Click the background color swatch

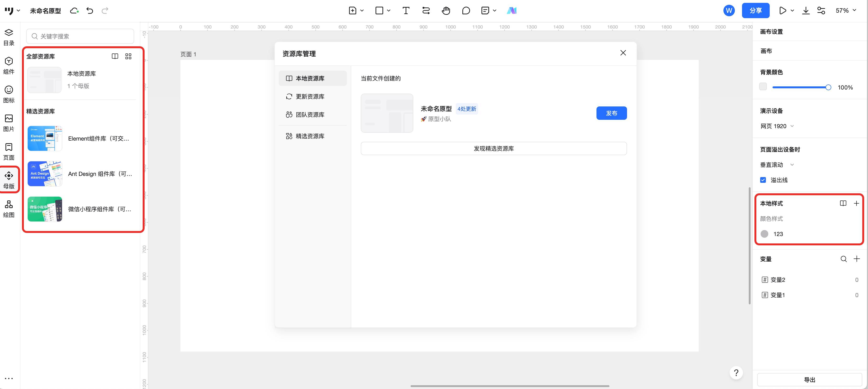point(763,87)
